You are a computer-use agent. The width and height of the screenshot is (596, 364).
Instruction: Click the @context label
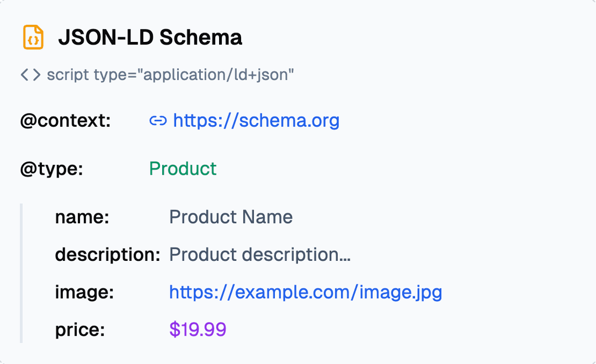coord(65,121)
